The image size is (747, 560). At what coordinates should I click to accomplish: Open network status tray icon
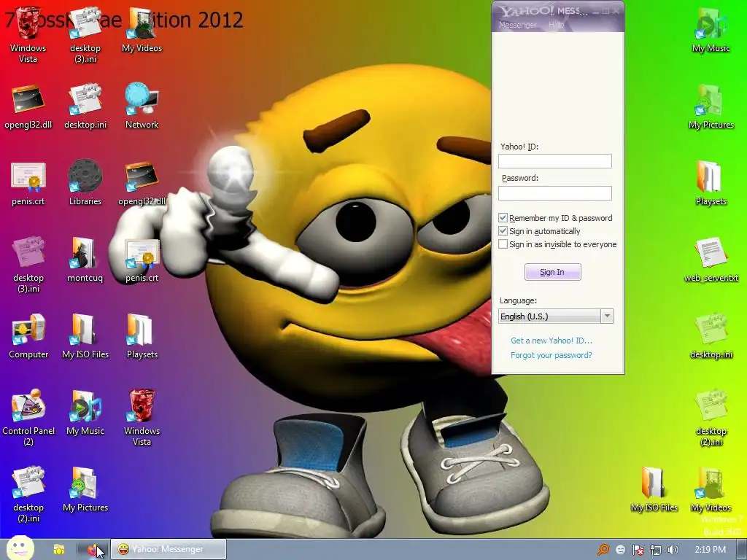[x=656, y=550]
